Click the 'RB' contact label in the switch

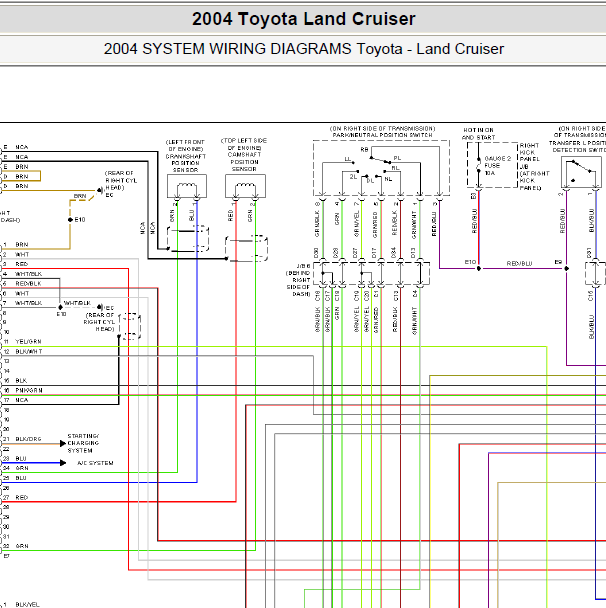click(364, 149)
